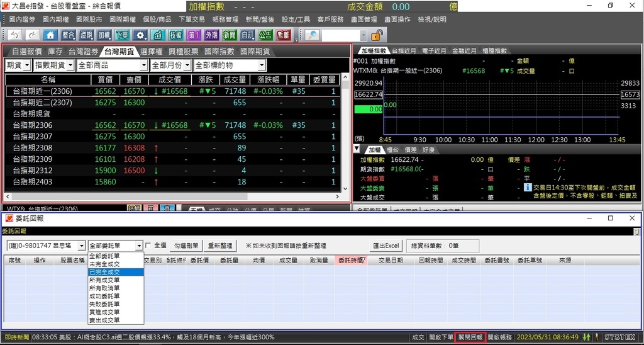Click the 匯出Excel export button

click(x=386, y=246)
